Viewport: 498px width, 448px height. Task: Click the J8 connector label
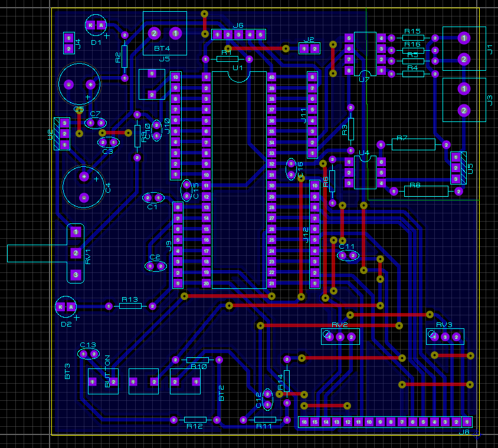click(464, 432)
